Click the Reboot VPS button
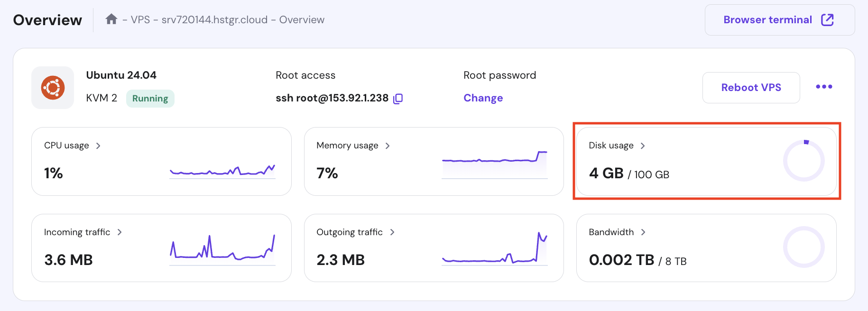868x311 pixels. pos(751,88)
